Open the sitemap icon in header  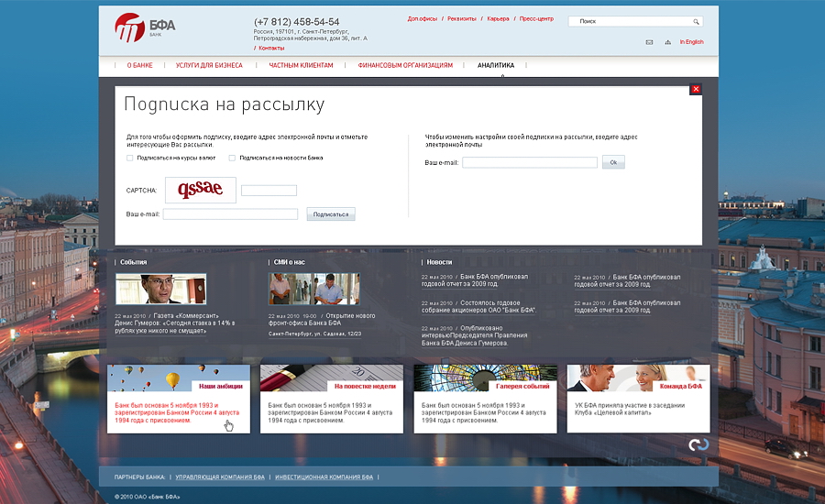pyautogui.click(x=667, y=42)
